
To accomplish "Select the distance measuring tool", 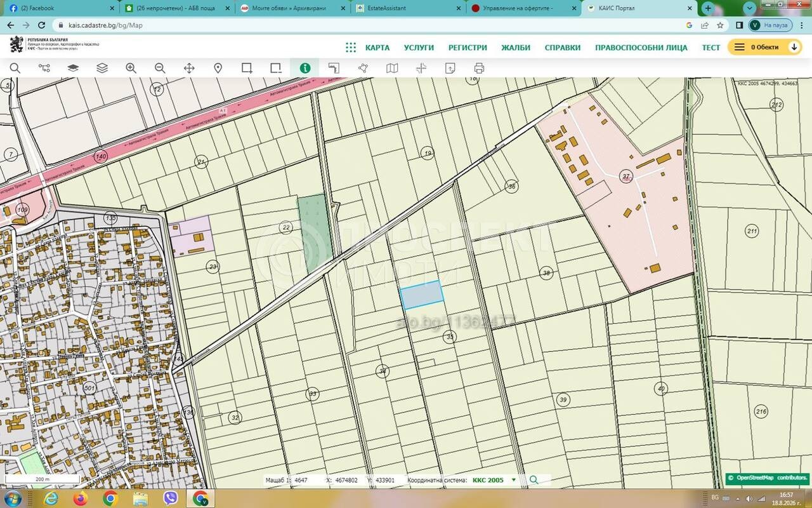I will (x=334, y=68).
